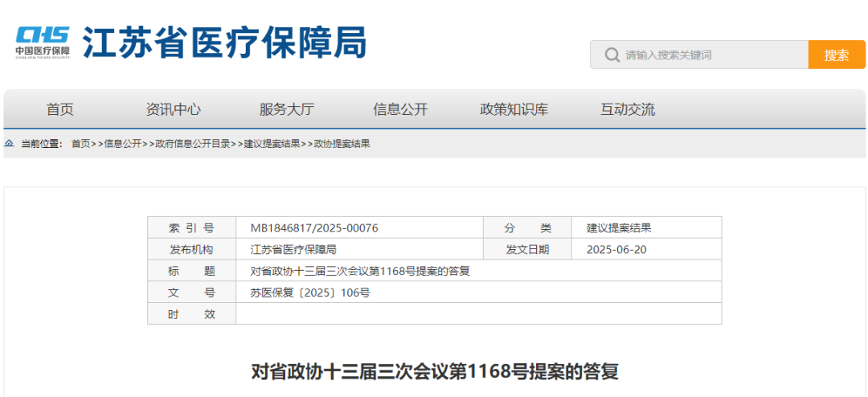This screenshot has width=868, height=397.
Task: Click the bold article heading 对省政协十三届三次会议第1168号提案的答复
Action: click(435, 371)
